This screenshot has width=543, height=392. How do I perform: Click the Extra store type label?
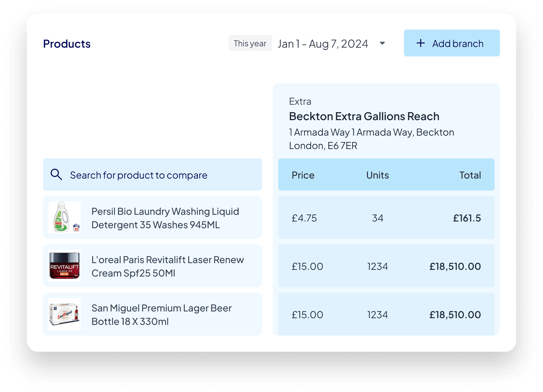click(300, 101)
